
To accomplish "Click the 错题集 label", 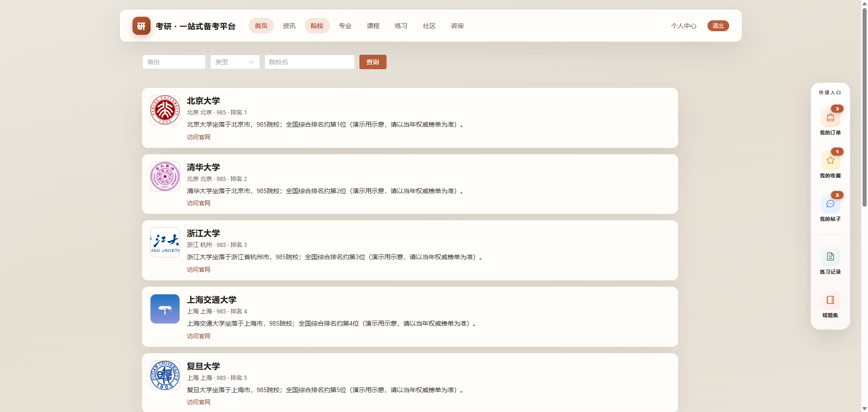I will (830, 315).
